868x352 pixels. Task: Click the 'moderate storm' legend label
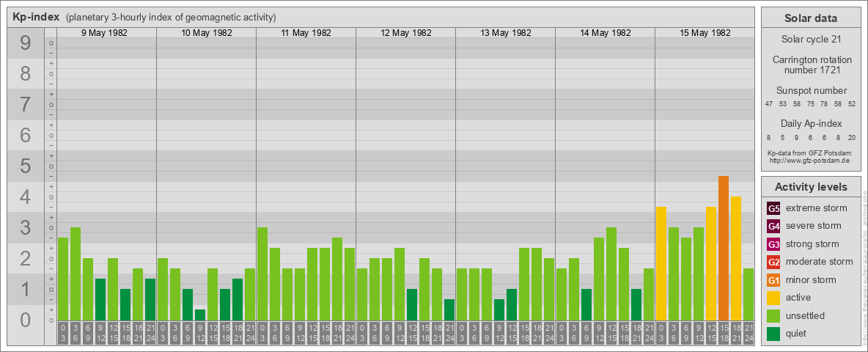pyautogui.click(x=820, y=262)
